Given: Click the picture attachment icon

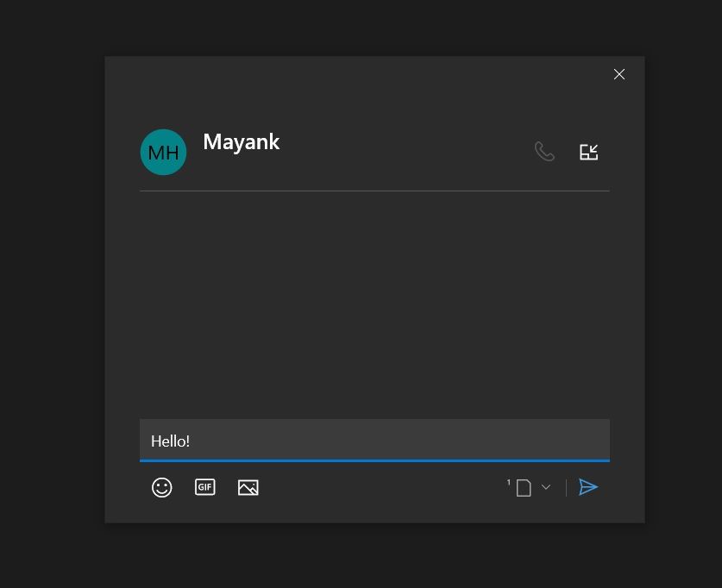Looking at the screenshot, I should [248, 487].
